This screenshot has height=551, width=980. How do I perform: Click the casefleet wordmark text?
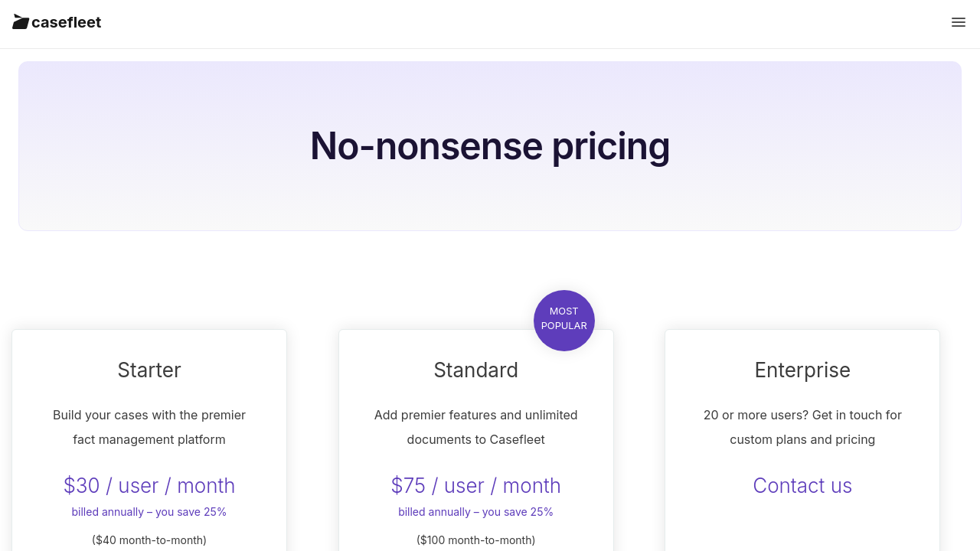[67, 22]
